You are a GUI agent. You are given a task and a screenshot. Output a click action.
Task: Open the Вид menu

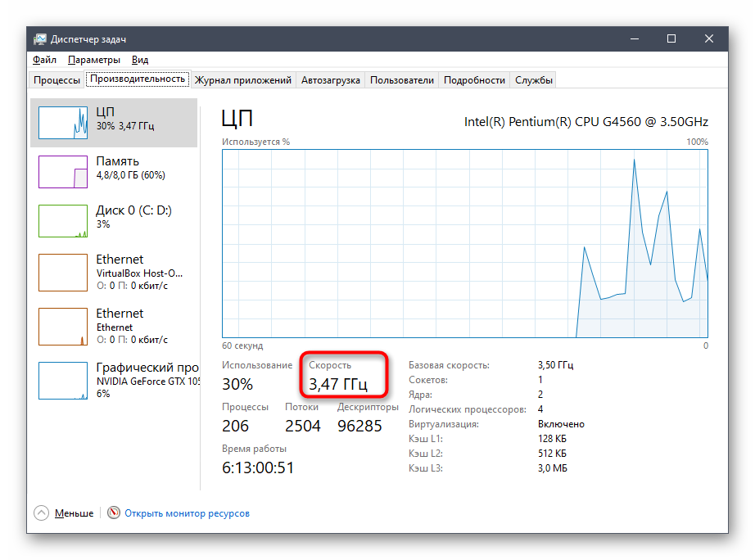pyautogui.click(x=140, y=60)
